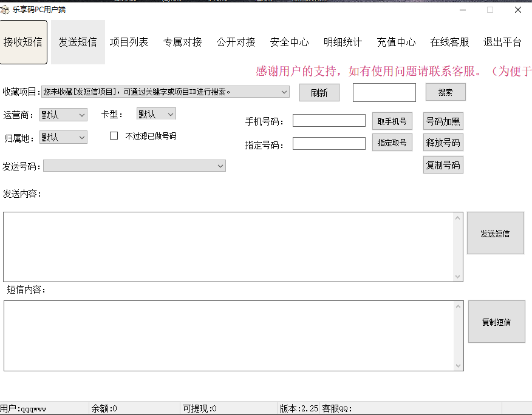The image size is (532, 415).
Task: Click 号码加黑 button
Action: click(443, 121)
